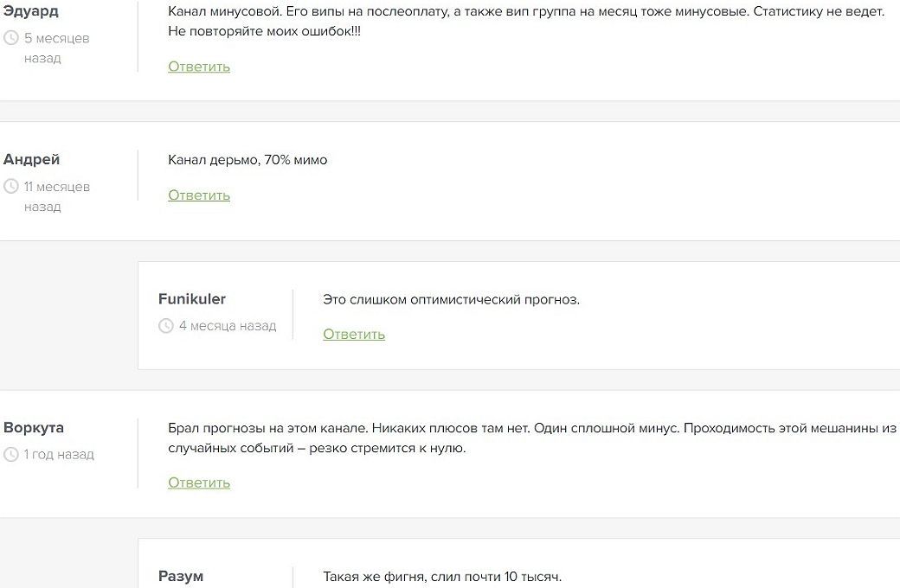
Task: Click the comment text 'Канал дерьмо, 70% мимо'
Action: (x=247, y=160)
